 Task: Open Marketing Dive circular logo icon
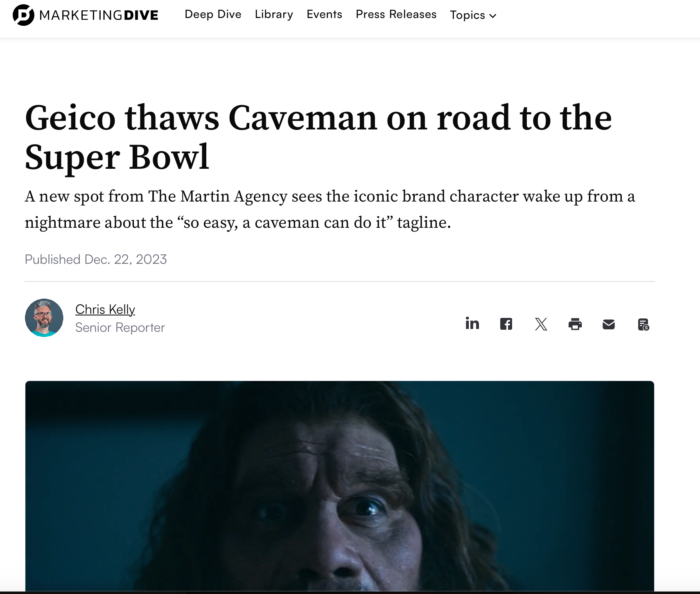point(23,15)
